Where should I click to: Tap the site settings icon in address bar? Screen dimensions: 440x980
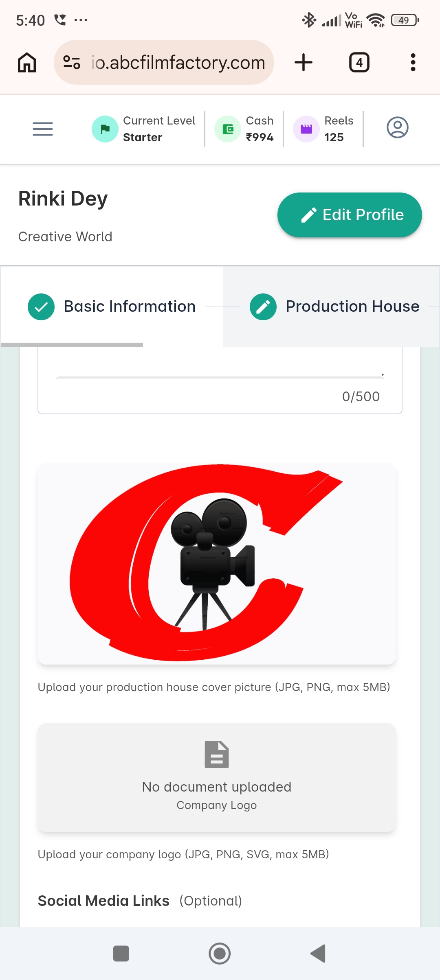click(x=72, y=62)
